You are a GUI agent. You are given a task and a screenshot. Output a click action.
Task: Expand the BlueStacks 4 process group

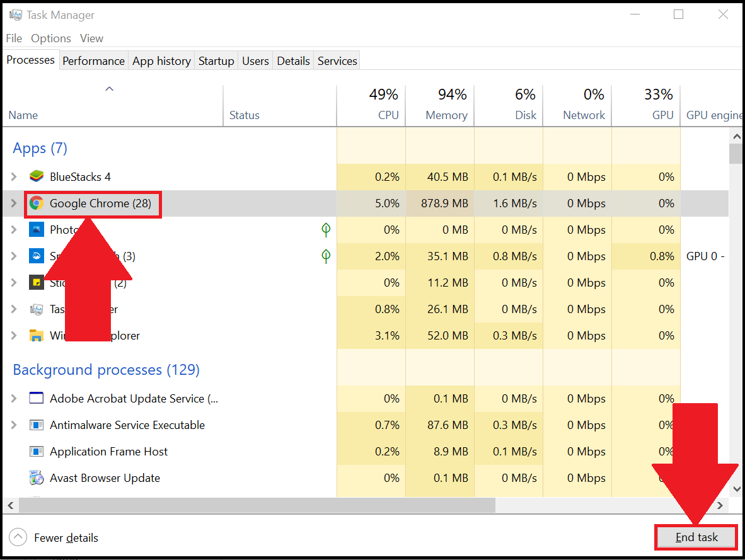click(14, 177)
